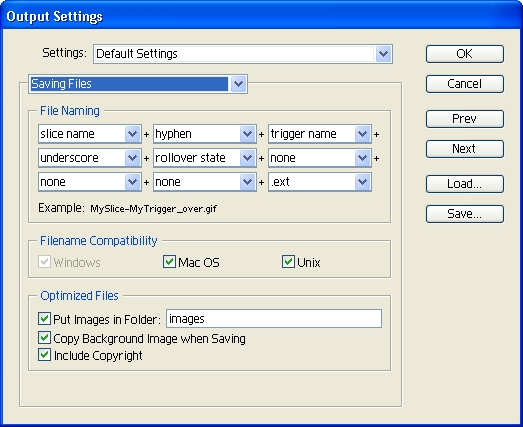Open the slice name dropdown
The height and width of the screenshot is (427, 523).
[90, 134]
